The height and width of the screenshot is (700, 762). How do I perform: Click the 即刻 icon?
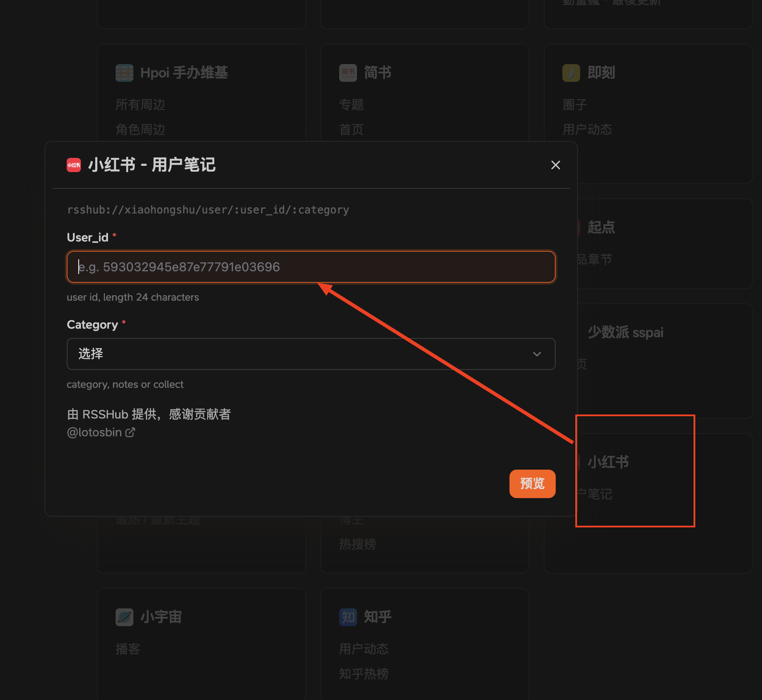point(571,73)
